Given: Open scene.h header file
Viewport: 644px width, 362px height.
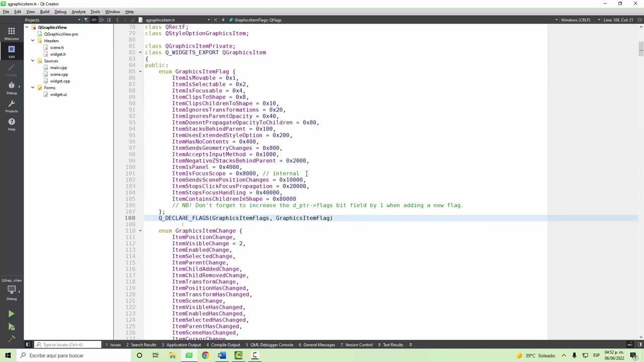Looking at the screenshot, I should pos(56,48).
